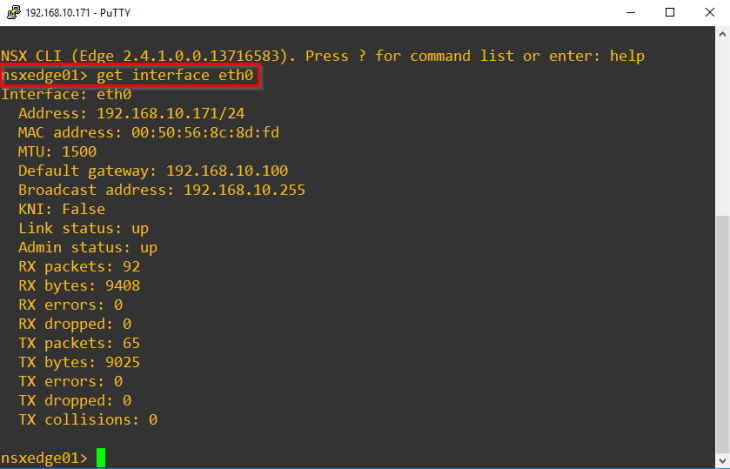Click the 192.168.10.171 - PuTTY title text
The height and width of the screenshot is (469, 730).
point(70,12)
